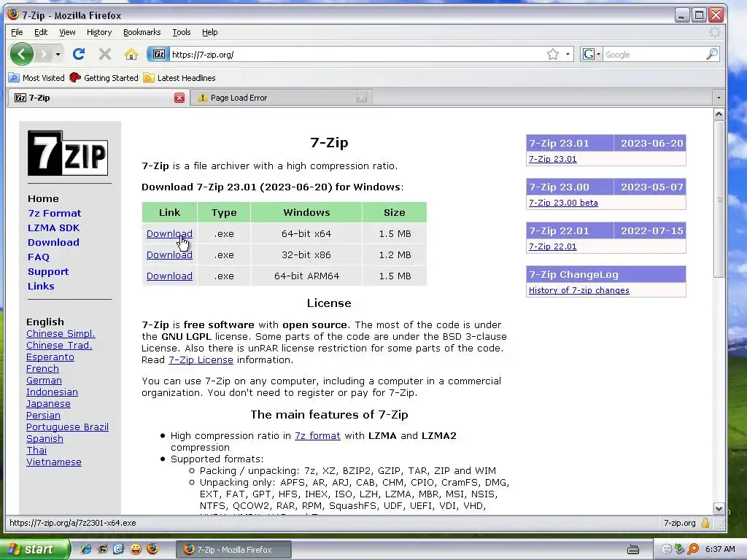The image size is (747, 560).
Task: Click the 7-Zip - Mozilla Firefox taskbar button
Action: pos(233,550)
